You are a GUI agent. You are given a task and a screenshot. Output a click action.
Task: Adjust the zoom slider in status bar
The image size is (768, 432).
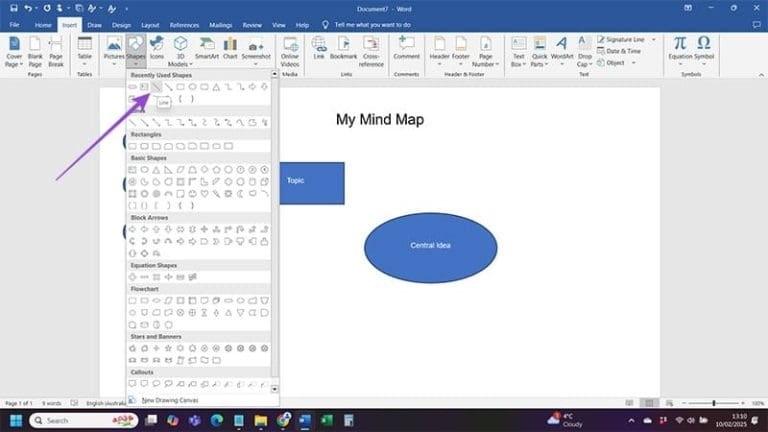pos(714,403)
